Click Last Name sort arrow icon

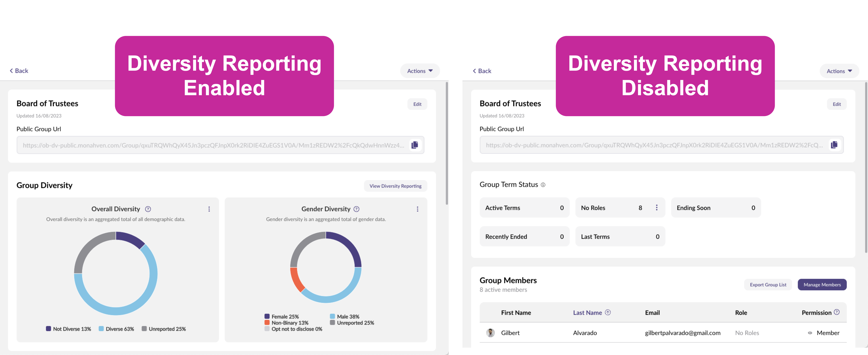coord(608,313)
